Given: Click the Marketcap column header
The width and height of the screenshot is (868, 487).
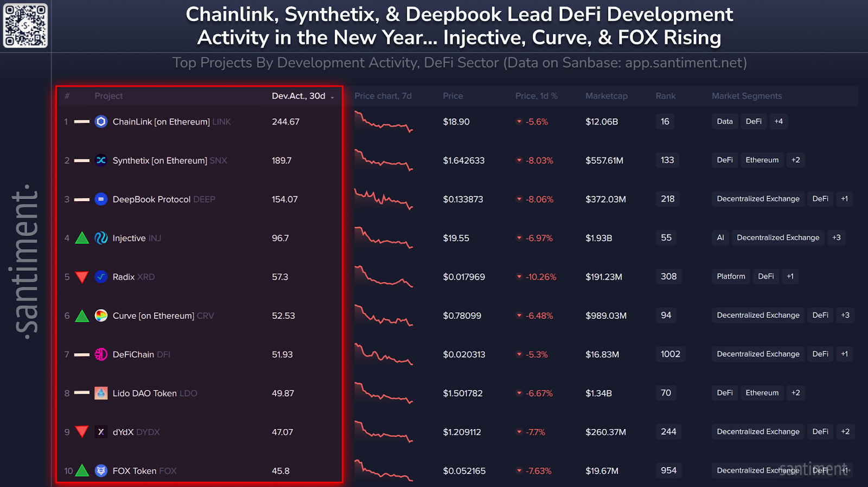Looking at the screenshot, I should tap(607, 96).
